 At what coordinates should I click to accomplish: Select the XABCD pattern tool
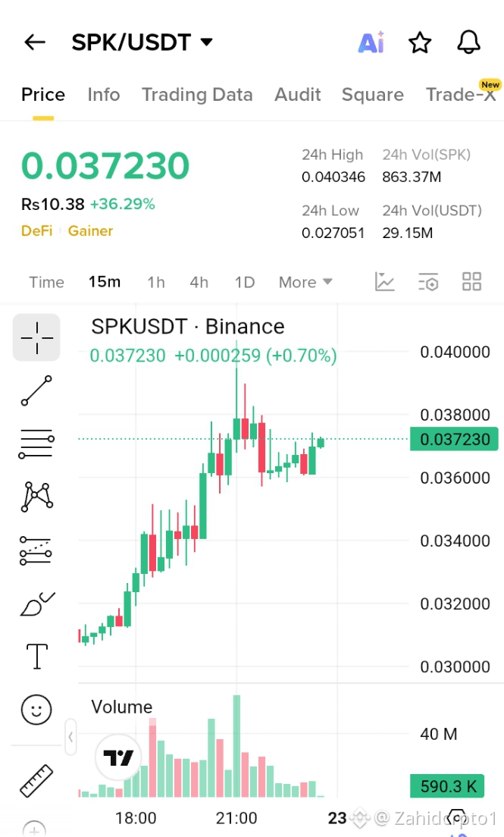tap(36, 497)
